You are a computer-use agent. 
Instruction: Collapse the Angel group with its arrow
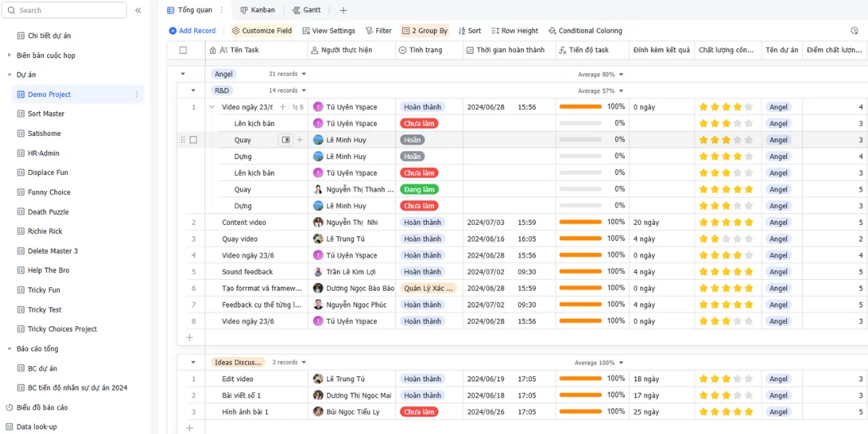183,74
